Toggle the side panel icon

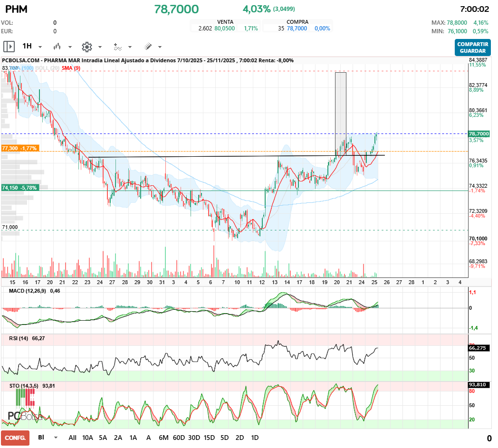point(9,47)
